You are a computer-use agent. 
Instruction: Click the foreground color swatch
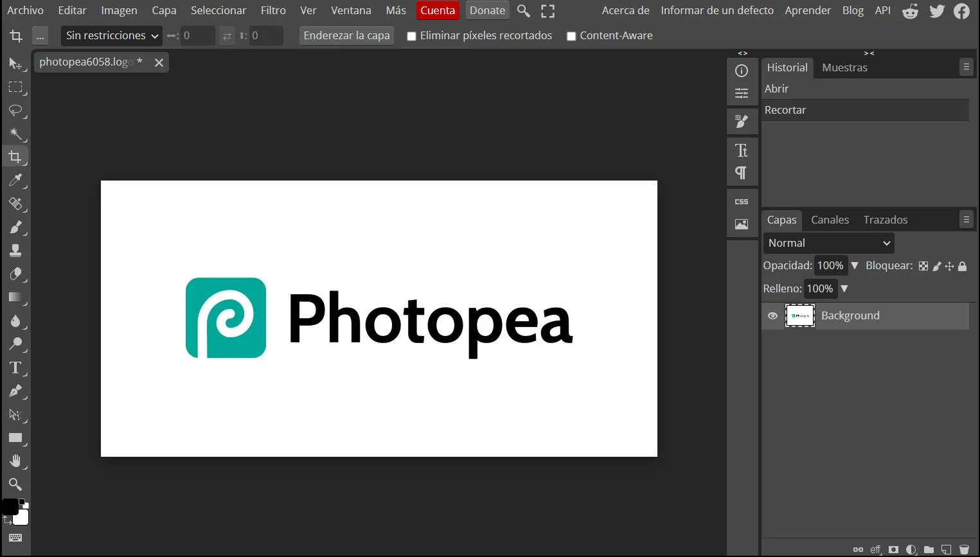pyautogui.click(x=9, y=507)
